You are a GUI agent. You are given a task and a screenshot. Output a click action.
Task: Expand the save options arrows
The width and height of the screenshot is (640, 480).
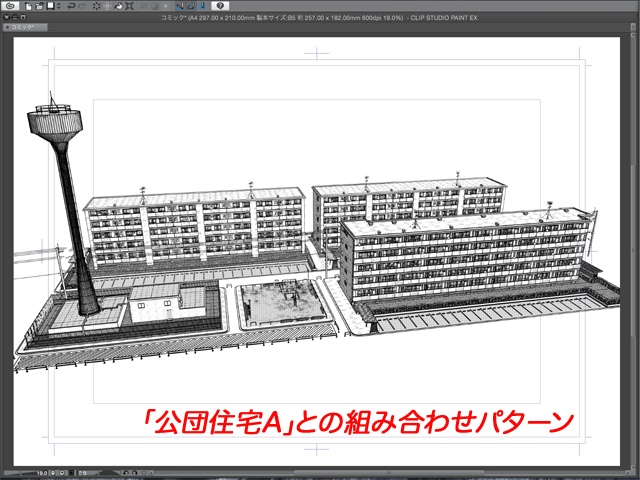[x=59, y=6]
